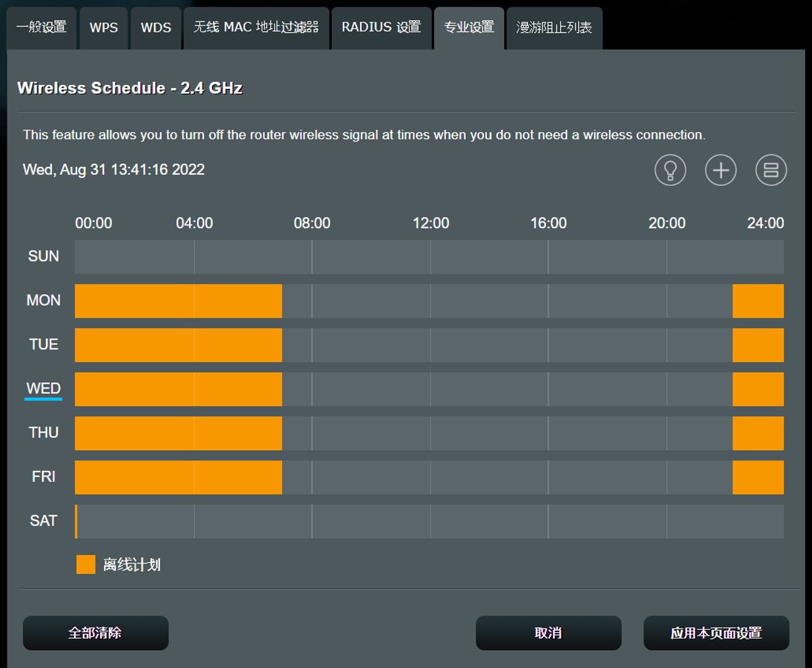Click the 20:00 time label

point(667,223)
